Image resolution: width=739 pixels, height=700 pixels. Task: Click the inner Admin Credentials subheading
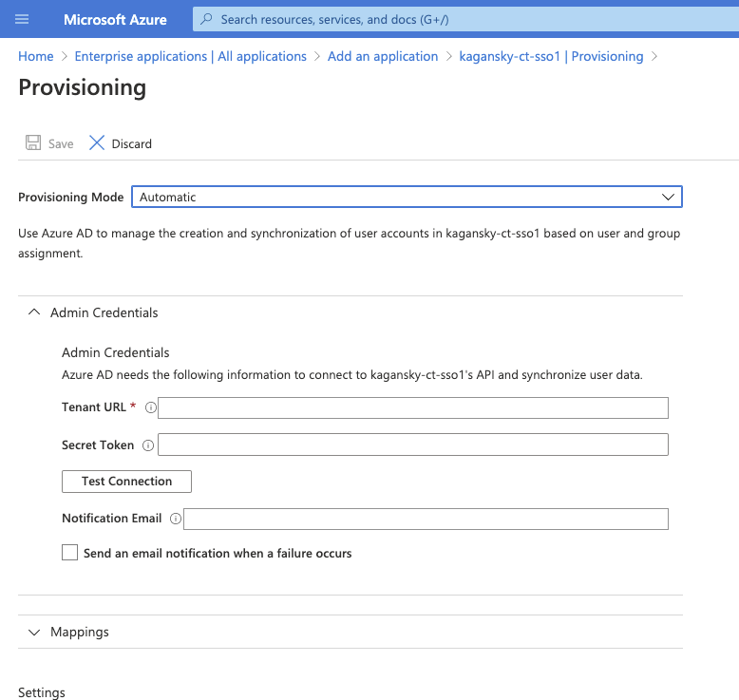click(x=116, y=352)
